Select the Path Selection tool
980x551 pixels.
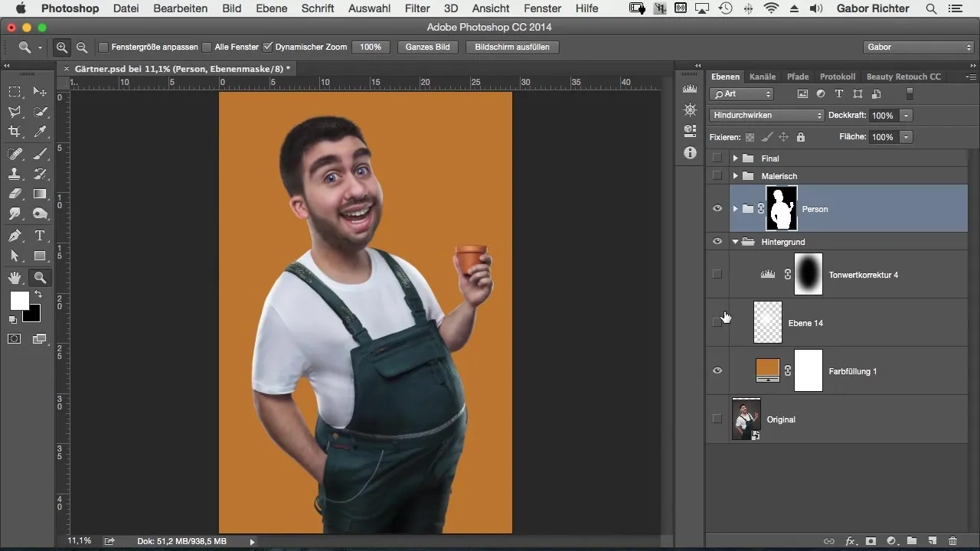pos(15,256)
